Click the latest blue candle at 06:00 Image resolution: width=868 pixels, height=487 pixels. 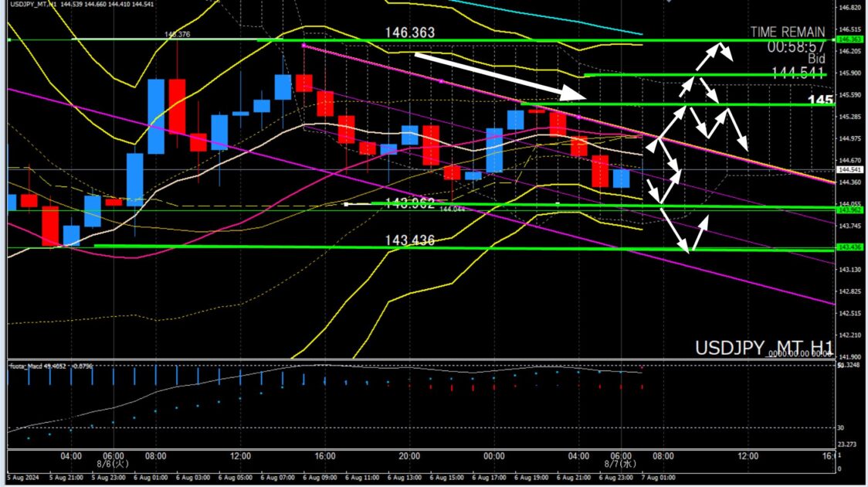pyautogui.click(x=621, y=179)
